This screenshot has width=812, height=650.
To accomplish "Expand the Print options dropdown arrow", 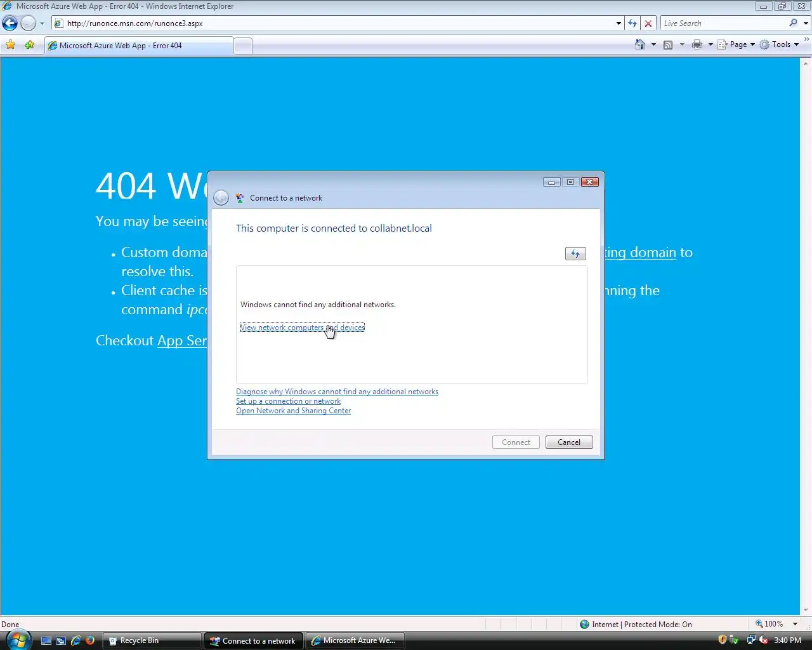I will coord(710,44).
